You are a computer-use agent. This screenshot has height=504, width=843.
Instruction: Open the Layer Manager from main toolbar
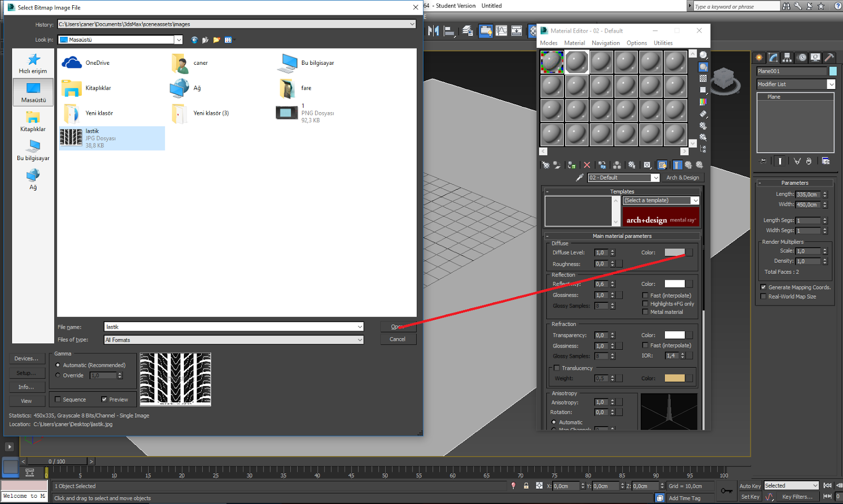[467, 31]
